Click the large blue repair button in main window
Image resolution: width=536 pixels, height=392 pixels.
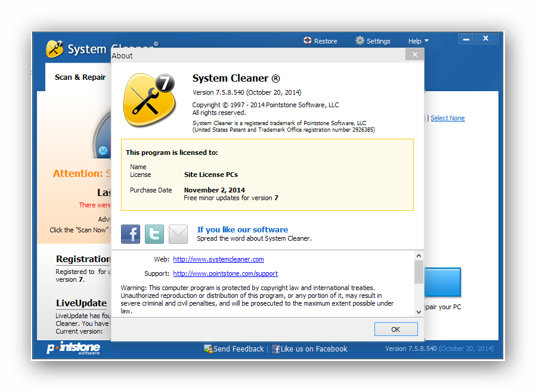pyautogui.click(x=442, y=282)
